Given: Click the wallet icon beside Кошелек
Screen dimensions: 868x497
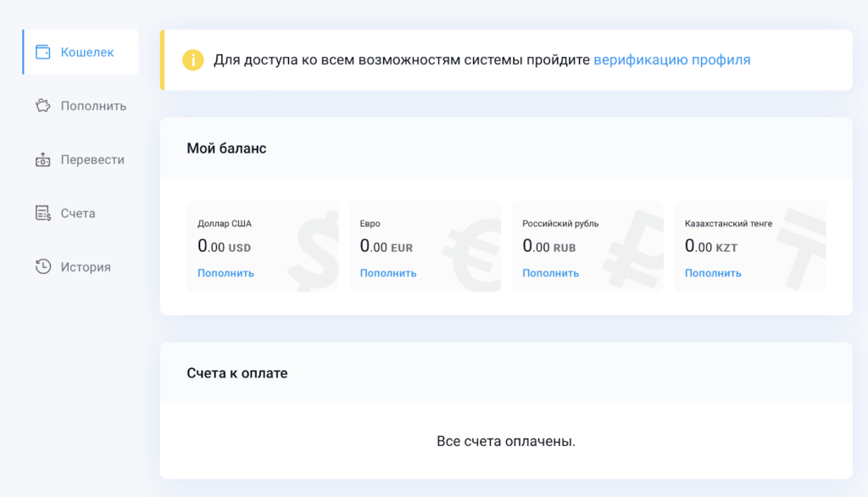Looking at the screenshot, I should tap(42, 52).
